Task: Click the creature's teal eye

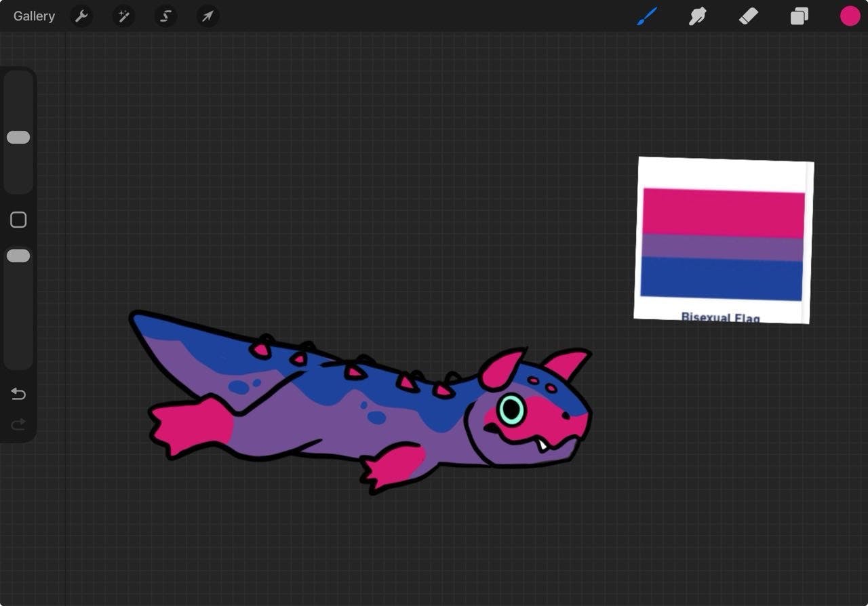Action: tap(511, 409)
